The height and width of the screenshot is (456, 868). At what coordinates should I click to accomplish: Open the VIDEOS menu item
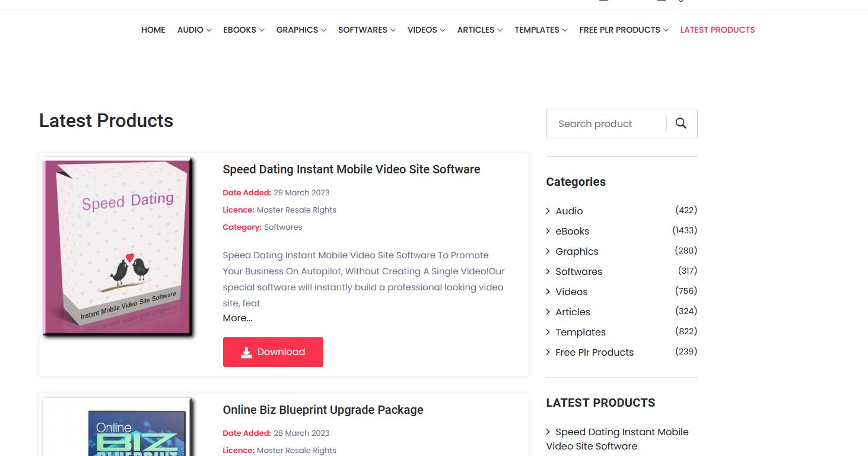(x=422, y=30)
